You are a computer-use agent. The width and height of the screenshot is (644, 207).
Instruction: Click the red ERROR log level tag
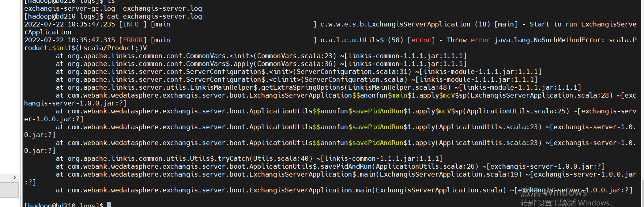point(133,40)
